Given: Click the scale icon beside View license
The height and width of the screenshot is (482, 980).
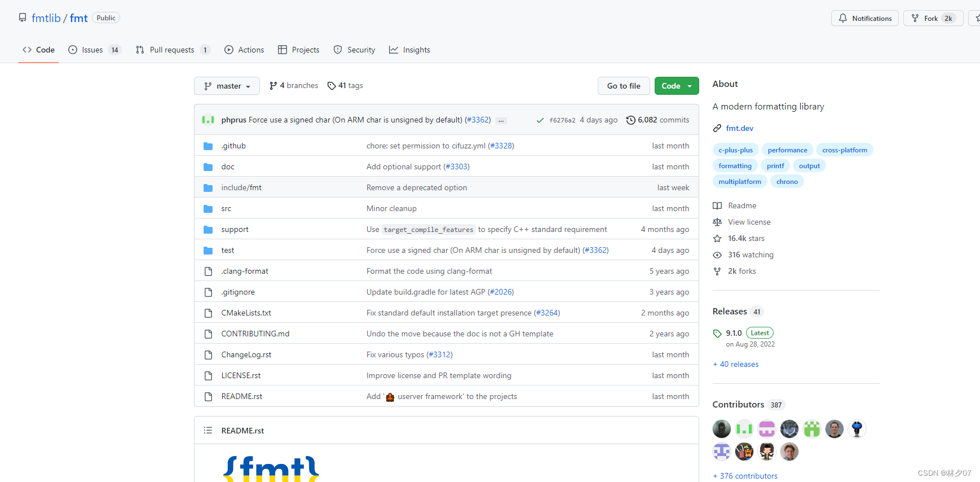Looking at the screenshot, I should coord(717,222).
